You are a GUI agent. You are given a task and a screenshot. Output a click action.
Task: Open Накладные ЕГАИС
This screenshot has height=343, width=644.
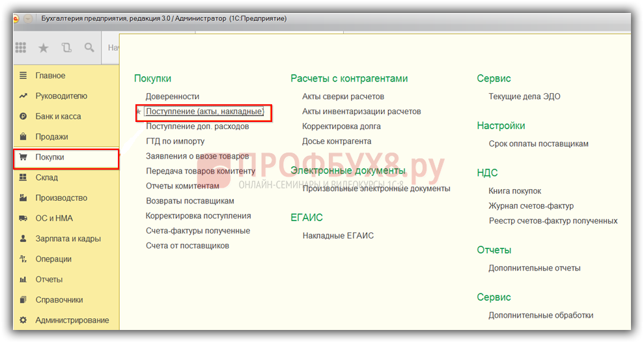339,235
